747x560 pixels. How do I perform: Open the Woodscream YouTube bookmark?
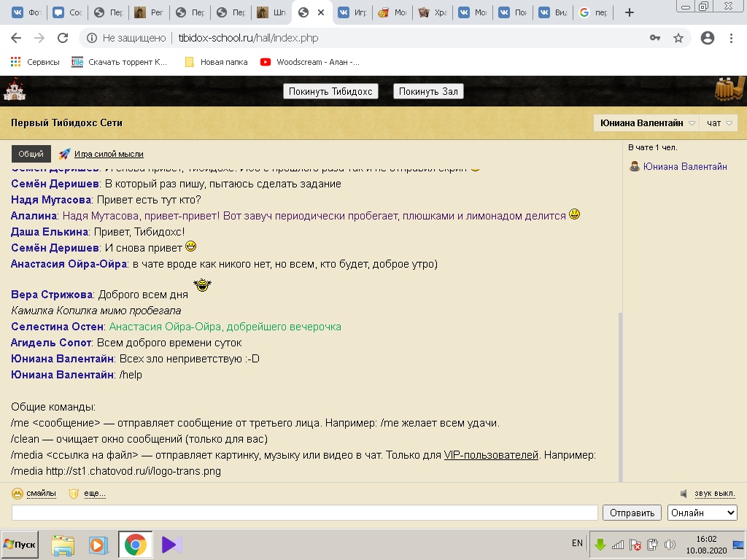309,62
